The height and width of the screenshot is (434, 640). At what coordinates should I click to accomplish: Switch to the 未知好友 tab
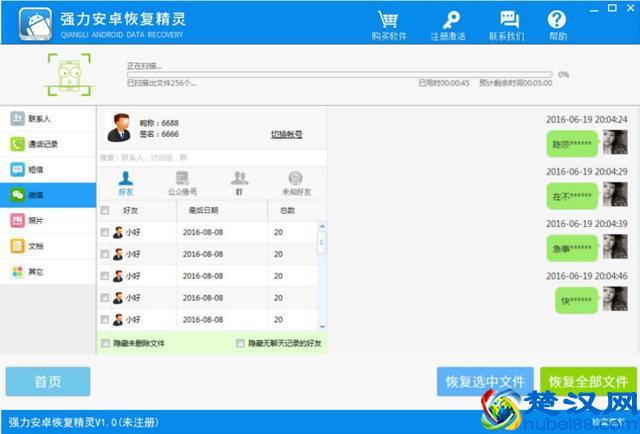[296, 184]
